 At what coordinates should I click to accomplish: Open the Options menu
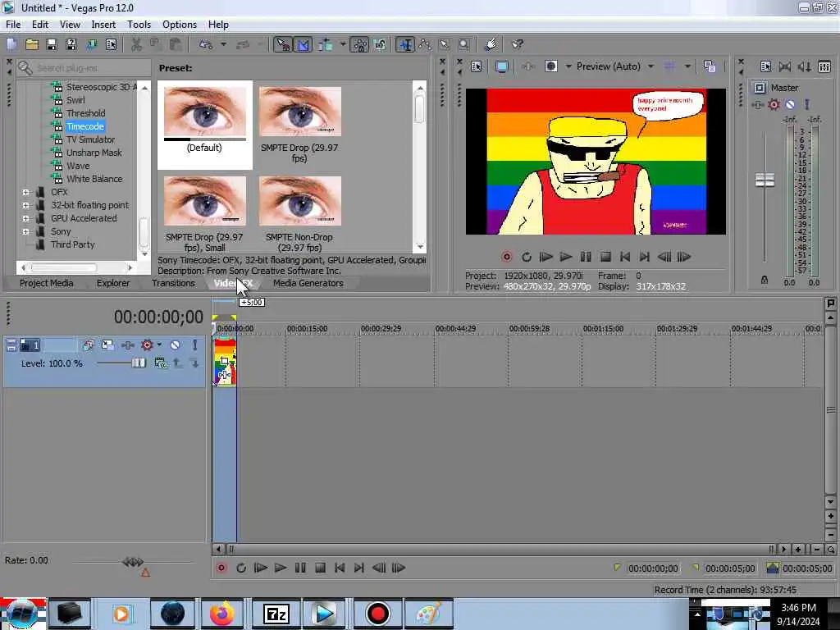coord(180,25)
